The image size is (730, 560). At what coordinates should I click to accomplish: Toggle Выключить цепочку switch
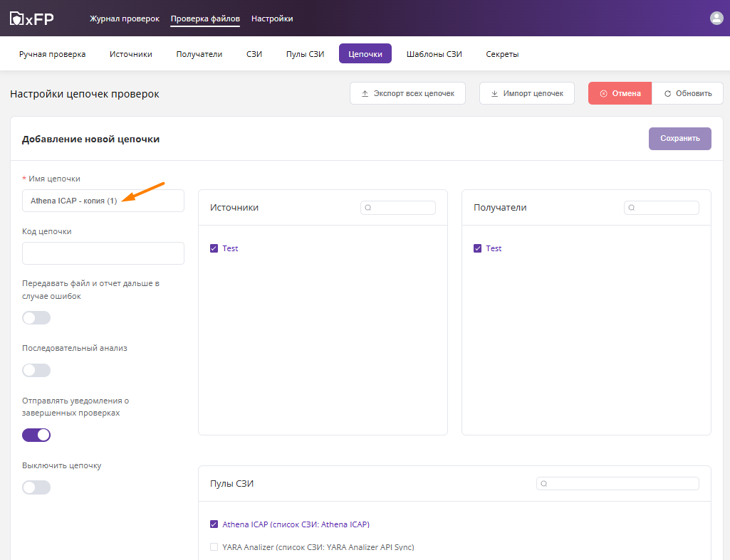click(x=36, y=488)
